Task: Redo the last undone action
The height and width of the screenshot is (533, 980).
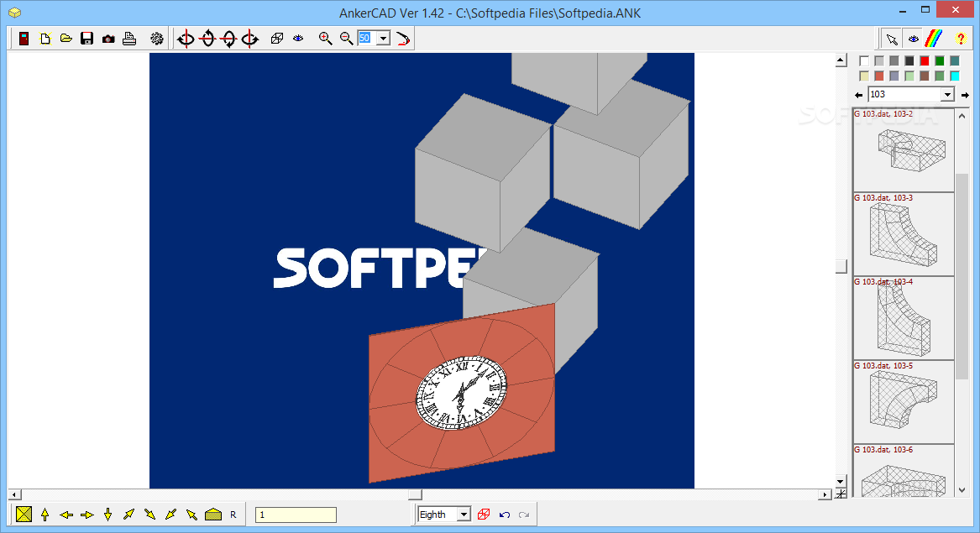Action: 524,515
